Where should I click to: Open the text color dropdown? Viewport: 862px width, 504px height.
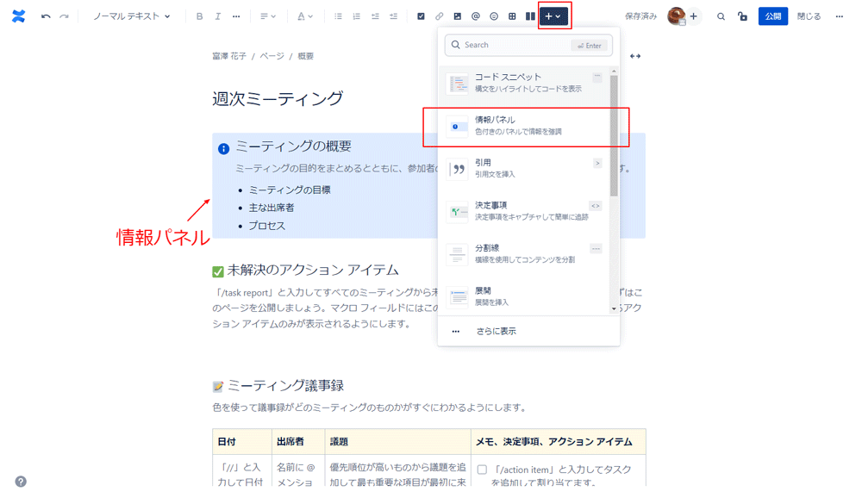pyautogui.click(x=304, y=16)
